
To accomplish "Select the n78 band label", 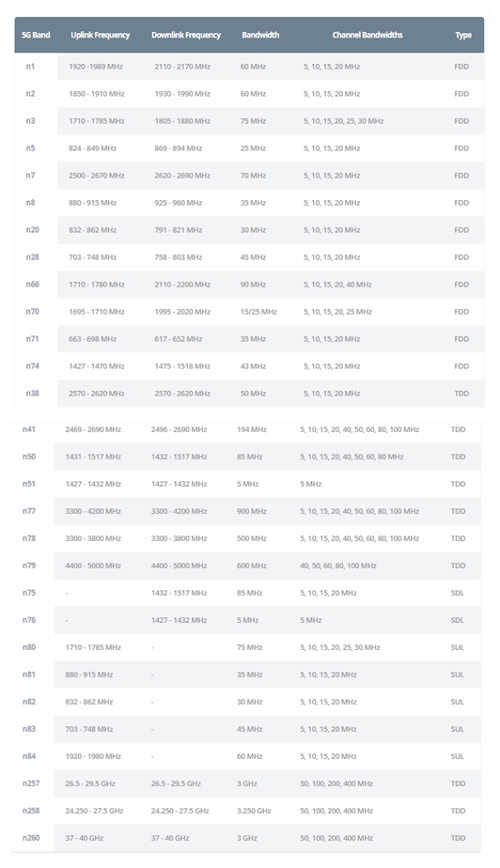I will point(29,538).
